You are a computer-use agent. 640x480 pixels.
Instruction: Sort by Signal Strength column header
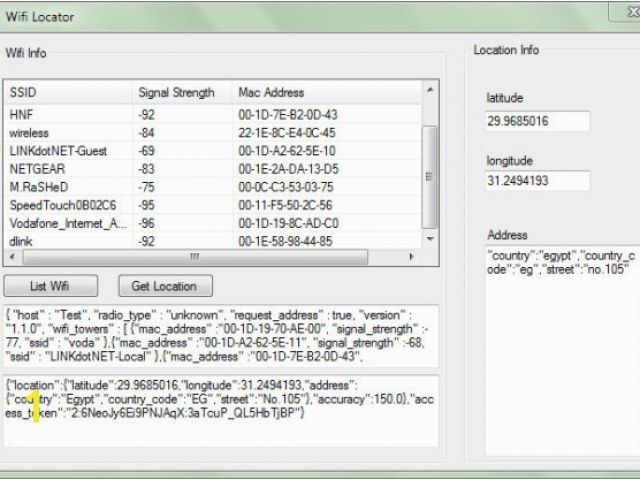coord(182,92)
